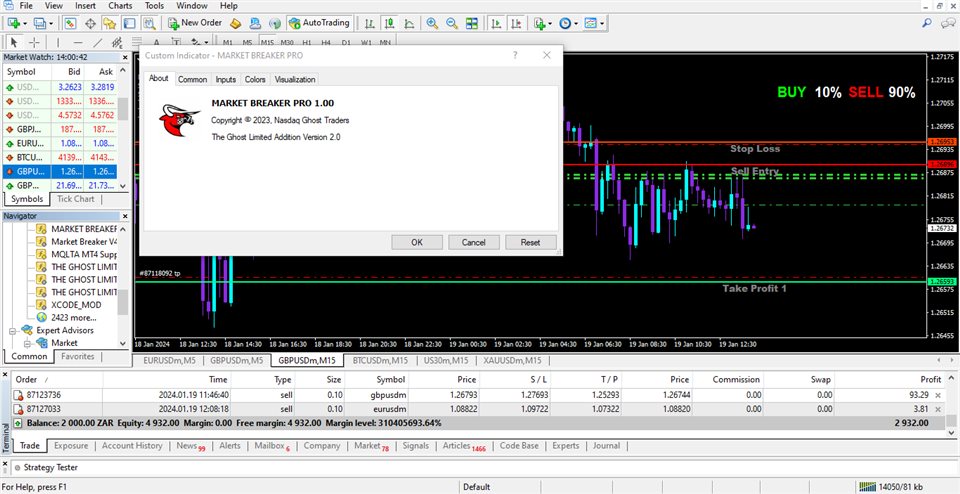Switch to the Colors tab in dialog

[x=255, y=80]
